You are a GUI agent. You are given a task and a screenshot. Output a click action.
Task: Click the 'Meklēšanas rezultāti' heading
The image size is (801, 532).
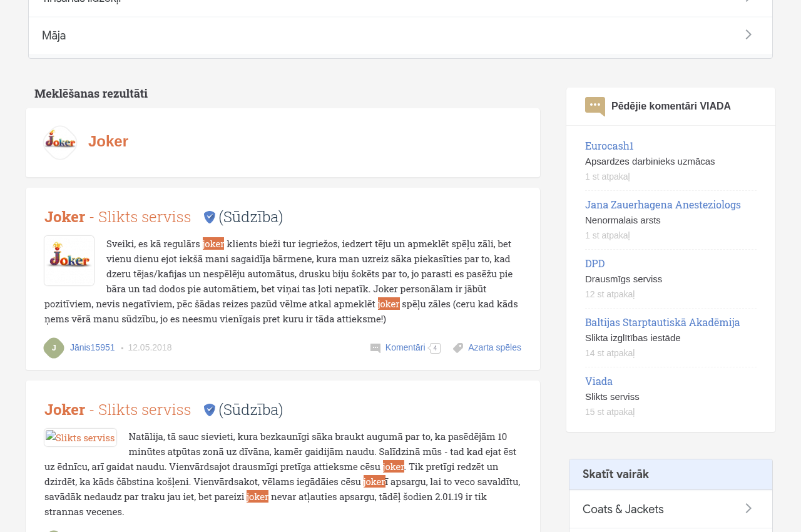click(91, 93)
